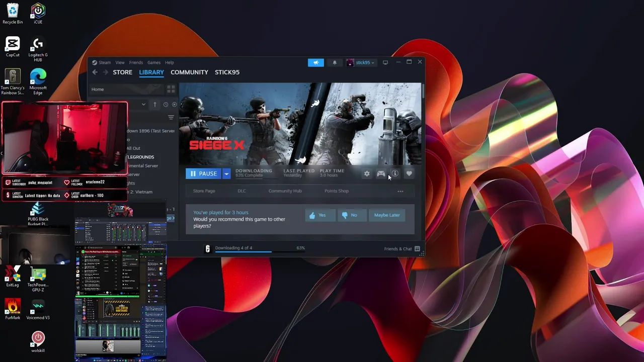Switch to the STORE tab
Screen dimensions: 644x362
pos(122,72)
